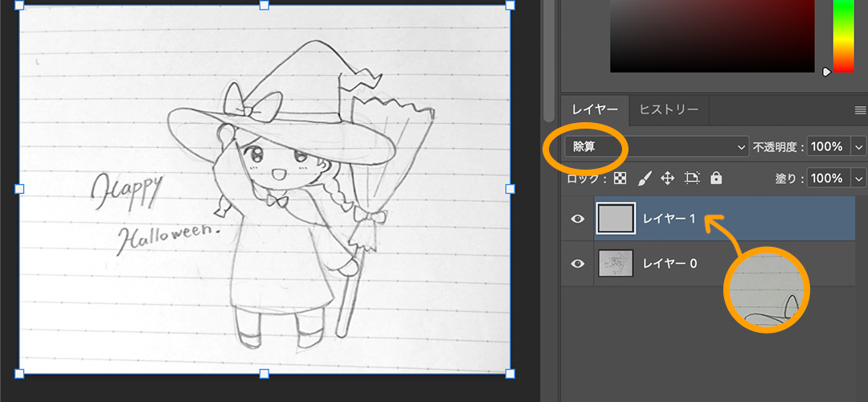The image size is (868, 402).
Task: Click the top-center transform handle
Action: coord(264,5)
